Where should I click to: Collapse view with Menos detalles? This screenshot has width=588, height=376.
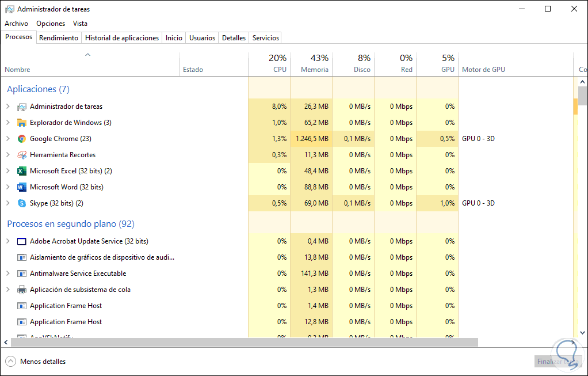(36, 362)
